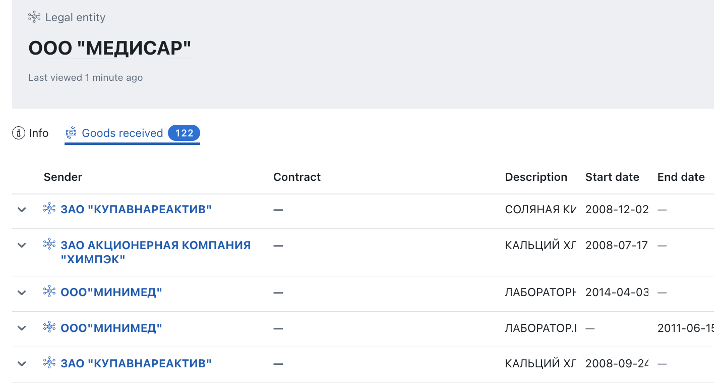The height and width of the screenshot is (384, 720).
Task: Click the Info tab icon
Action: point(18,133)
